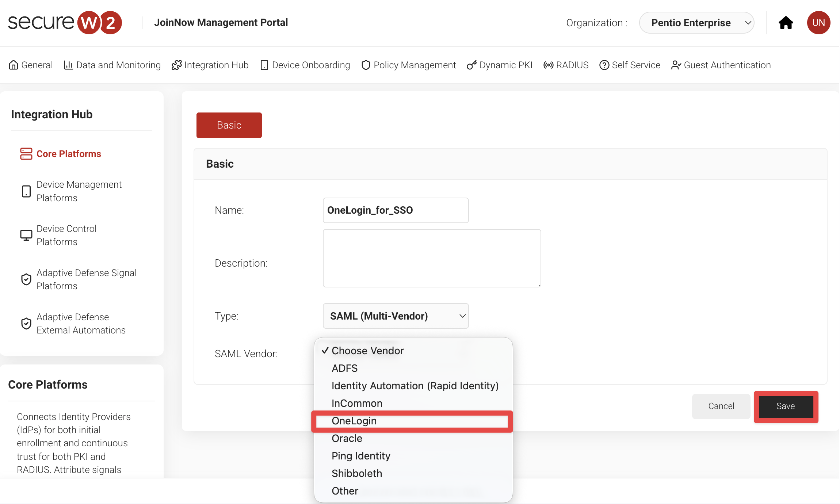
Task: Open the Data and Monitoring menu
Action: coord(112,65)
